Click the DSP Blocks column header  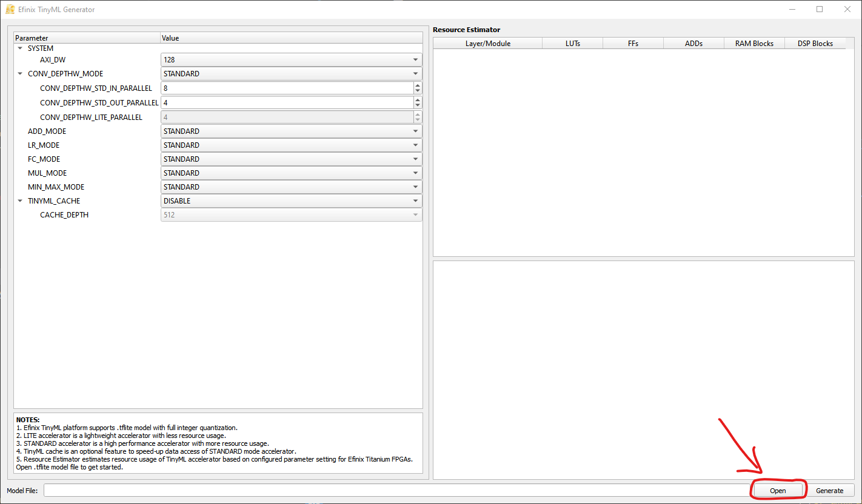815,44
